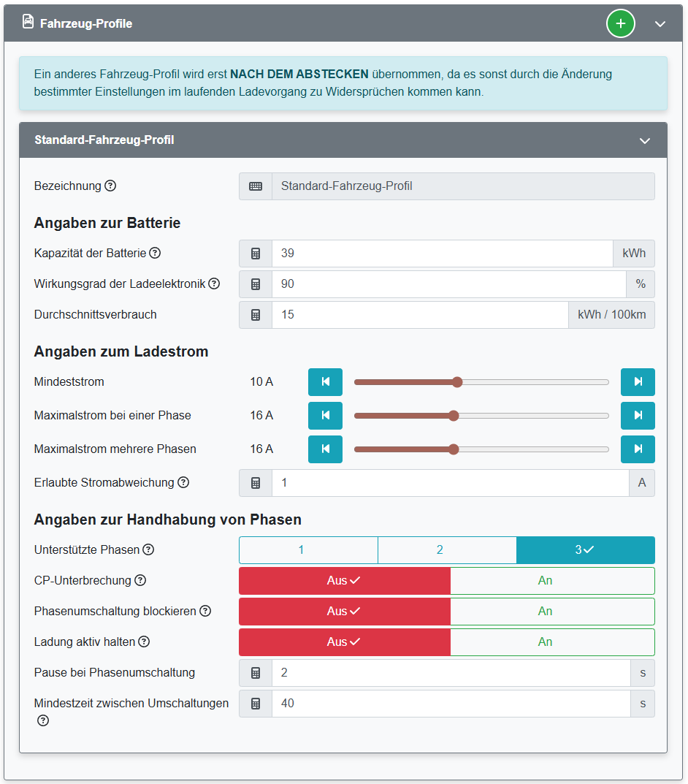The width and height of the screenshot is (688, 784).
Task: Collapse the Standard-Fahrzeug-Profil card
Action: pyautogui.click(x=645, y=140)
